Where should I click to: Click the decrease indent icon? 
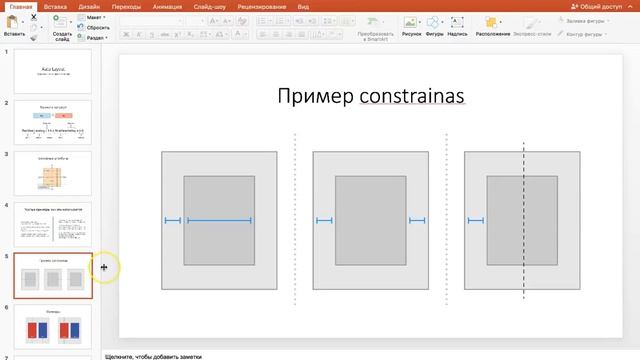[x=299, y=21]
